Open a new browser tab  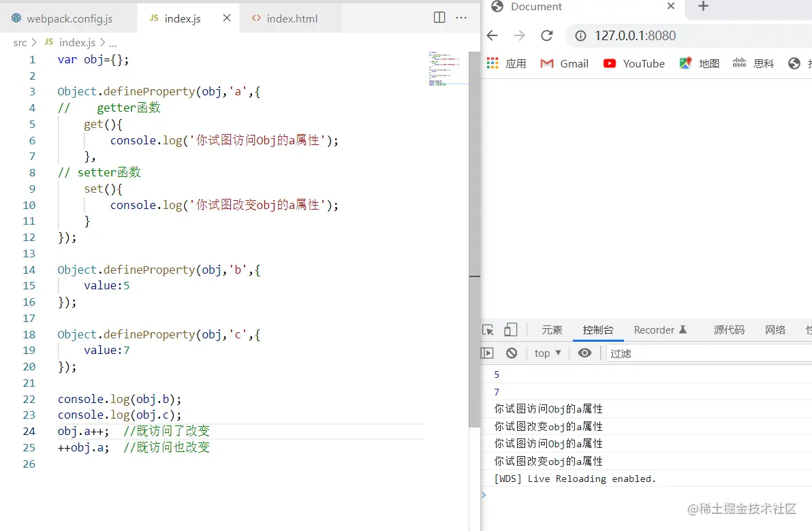pos(703,6)
